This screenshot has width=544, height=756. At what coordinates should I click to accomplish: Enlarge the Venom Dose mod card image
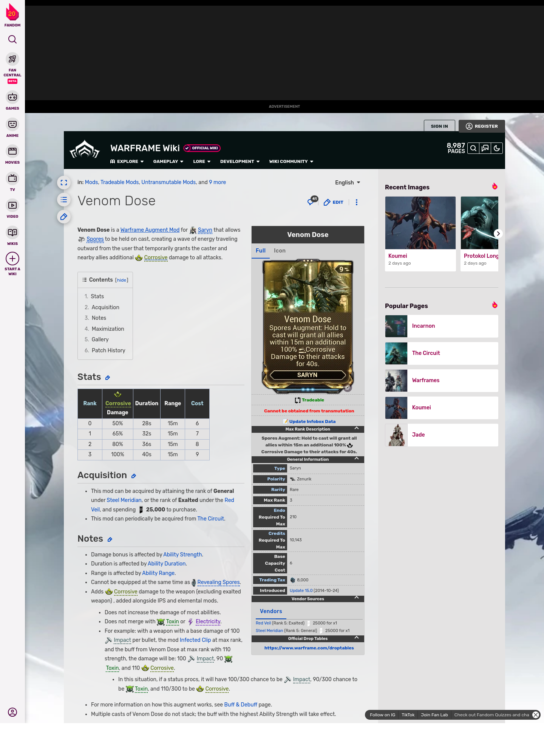tap(308, 326)
